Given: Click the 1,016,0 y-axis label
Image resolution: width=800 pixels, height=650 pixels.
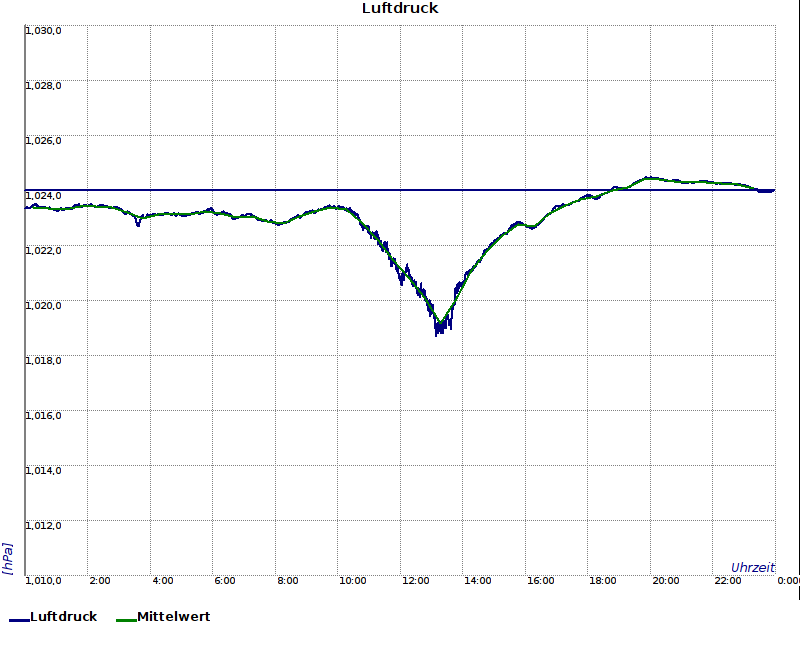Looking at the screenshot, I should pyautogui.click(x=43, y=416).
